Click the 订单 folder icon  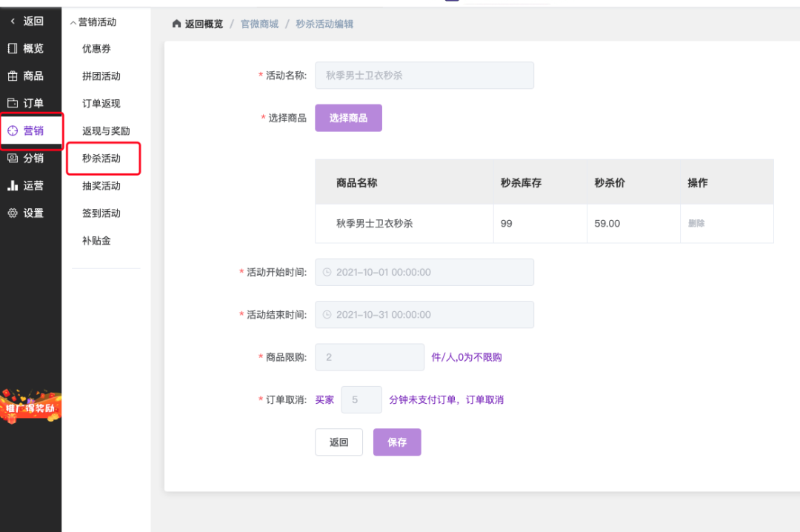point(13,103)
